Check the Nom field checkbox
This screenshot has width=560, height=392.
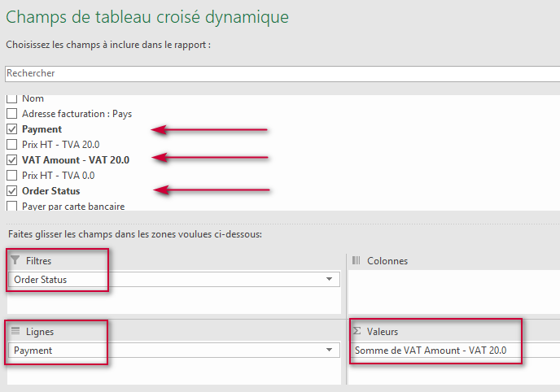point(12,98)
